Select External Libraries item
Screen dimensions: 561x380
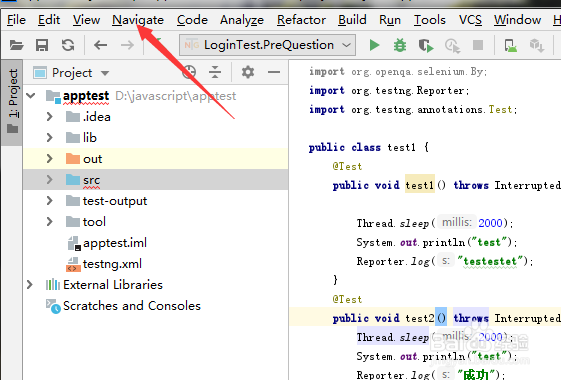(113, 285)
